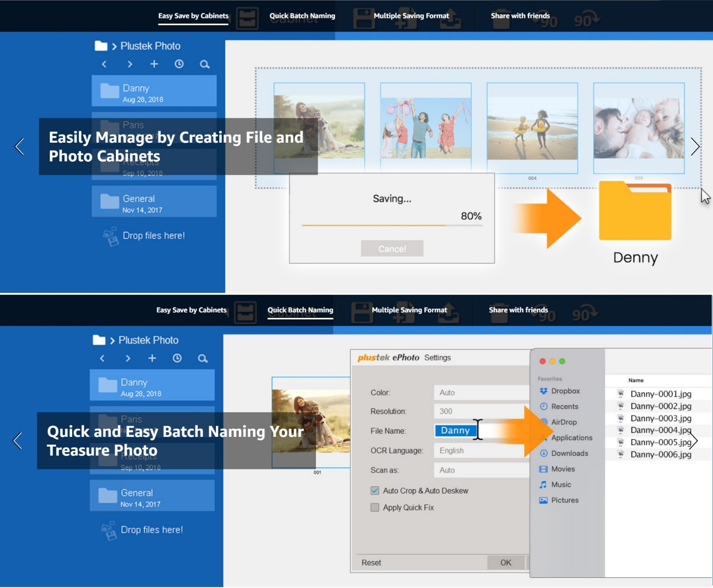Select the parents kissing baby photo thumbnail

point(639,128)
